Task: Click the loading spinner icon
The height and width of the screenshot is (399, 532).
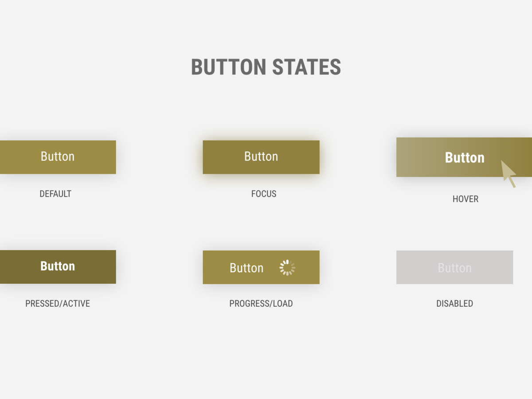Action: coord(287,268)
